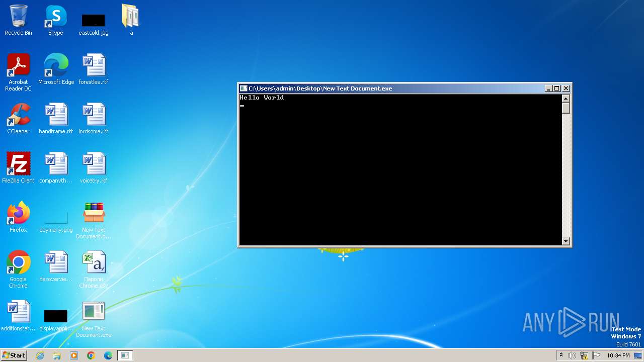The image size is (644, 362).
Task: Launch Internet Explorer from the taskbar
Action: pyautogui.click(x=40, y=355)
